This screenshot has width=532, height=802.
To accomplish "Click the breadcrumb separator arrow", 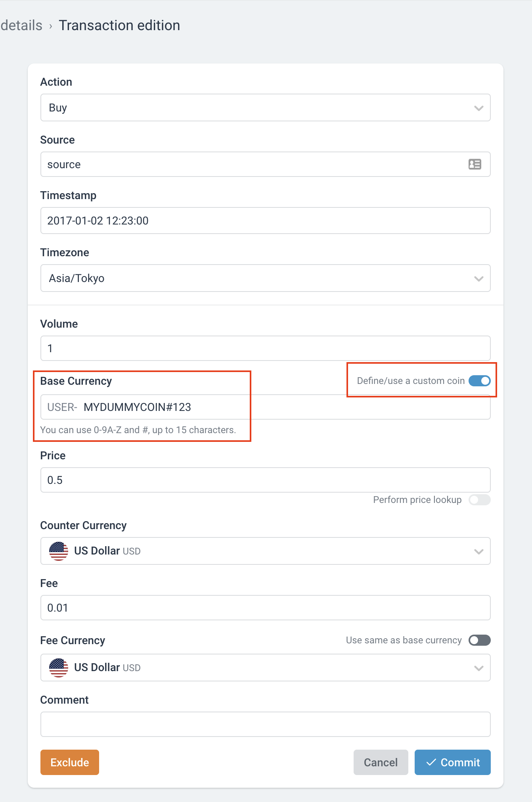I will coord(51,27).
